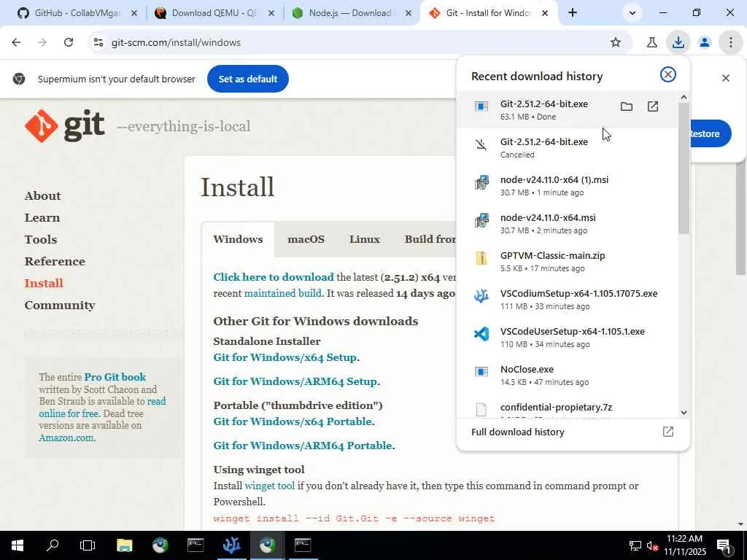Image resolution: width=747 pixels, height=560 pixels.
Task: Open the notification center icon
Action: pos(724,547)
